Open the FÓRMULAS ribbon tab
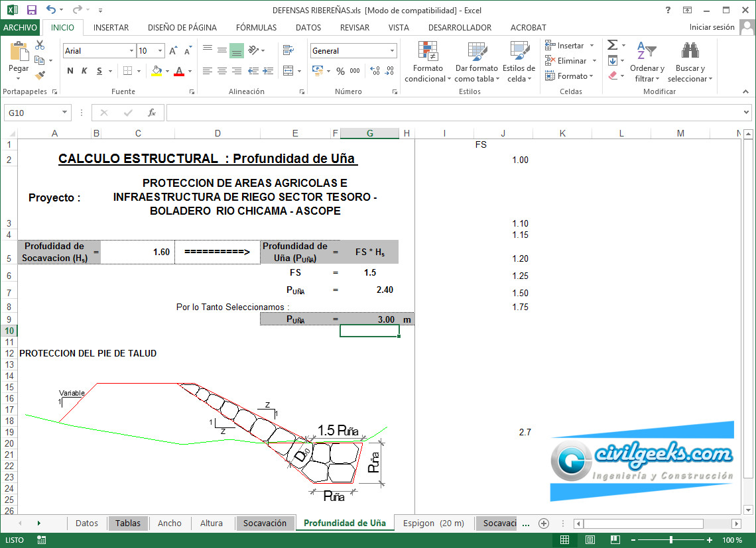 256,27
